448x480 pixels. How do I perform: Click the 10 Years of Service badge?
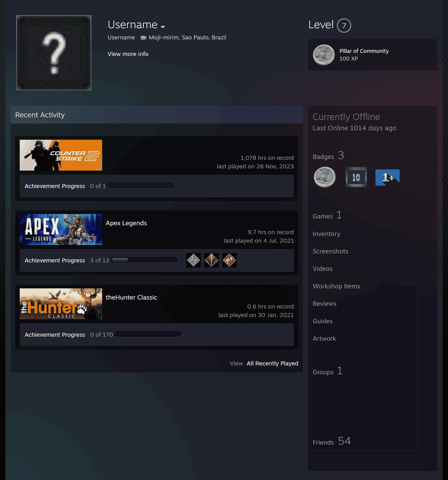[x=356, y=177]
